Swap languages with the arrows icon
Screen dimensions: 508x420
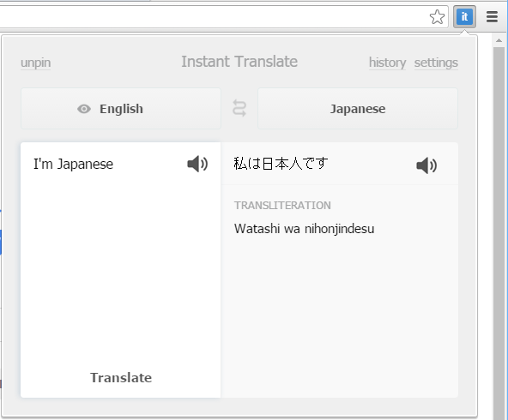point(239,108)
